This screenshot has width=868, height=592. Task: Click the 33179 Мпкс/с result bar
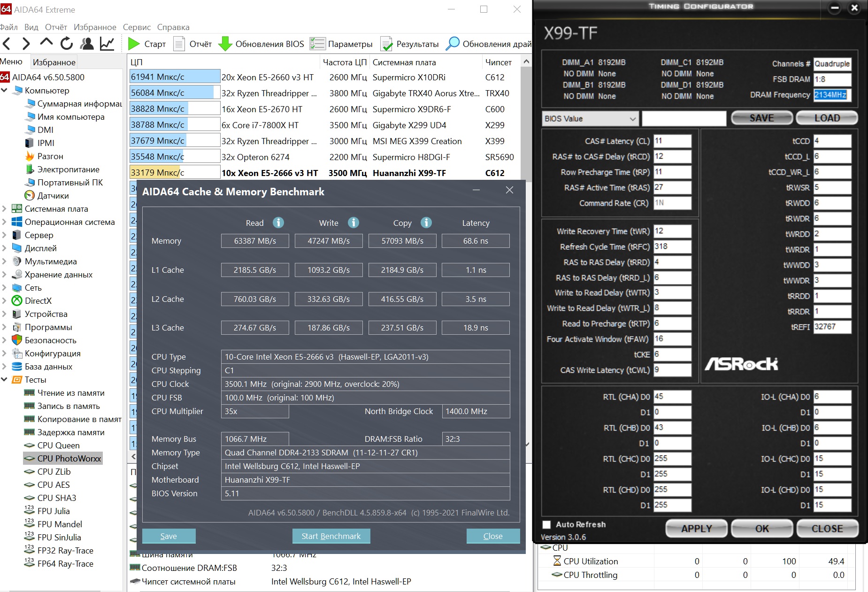(175, 173)
